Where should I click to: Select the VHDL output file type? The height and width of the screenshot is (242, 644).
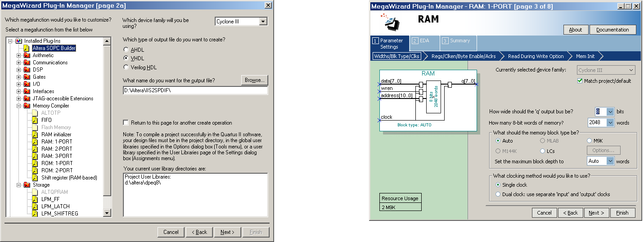126,58
